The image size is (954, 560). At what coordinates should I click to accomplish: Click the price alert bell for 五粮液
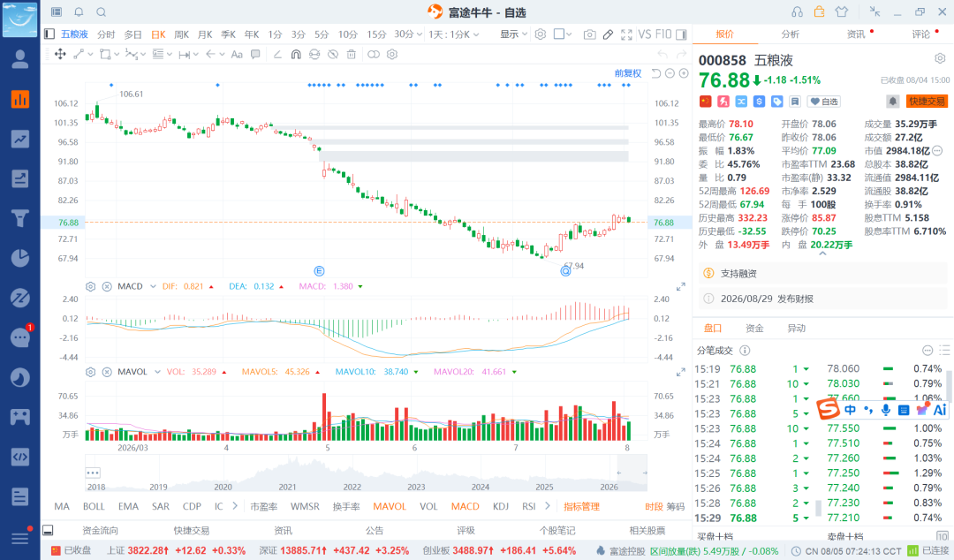click(x=892, y=102)
